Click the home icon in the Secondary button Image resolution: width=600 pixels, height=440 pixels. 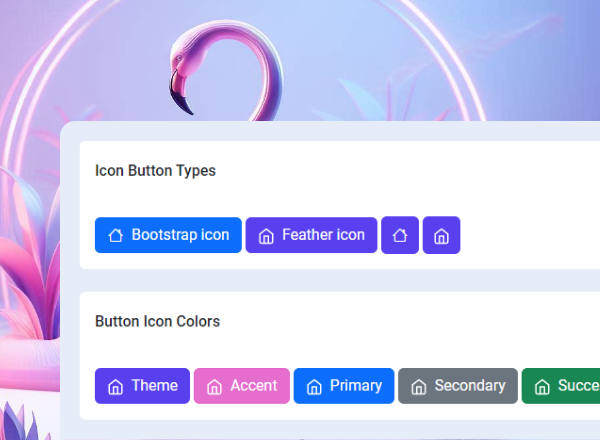point(418,386)
